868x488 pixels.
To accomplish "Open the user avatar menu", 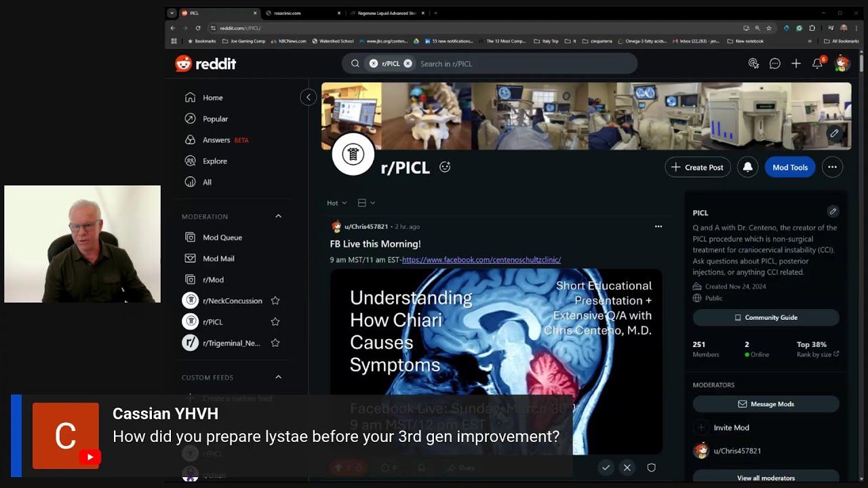I will click(842, 64).
